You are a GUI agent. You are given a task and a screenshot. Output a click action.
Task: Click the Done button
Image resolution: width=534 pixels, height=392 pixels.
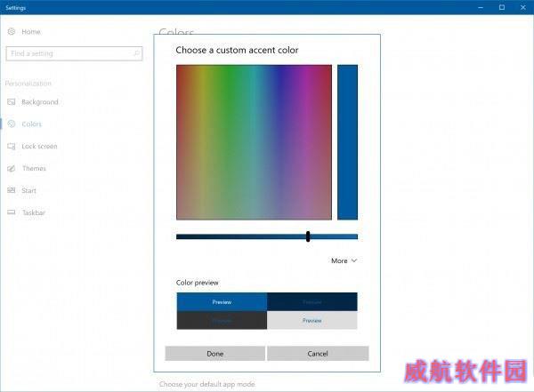(x=214, y=354)
